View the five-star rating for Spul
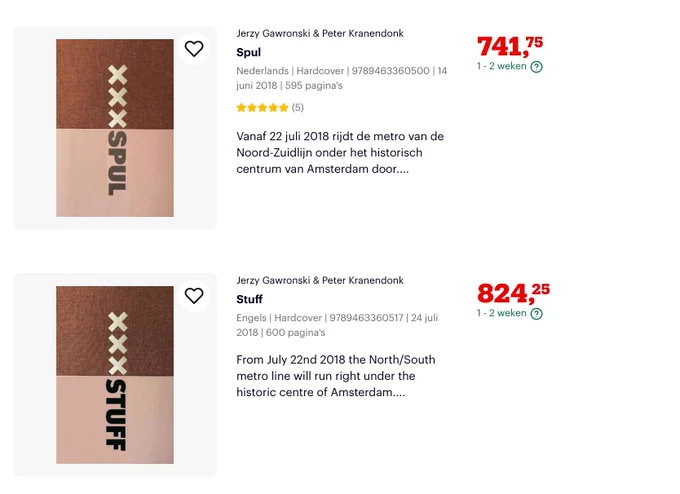Screen dimensions: 680x494 262,108
